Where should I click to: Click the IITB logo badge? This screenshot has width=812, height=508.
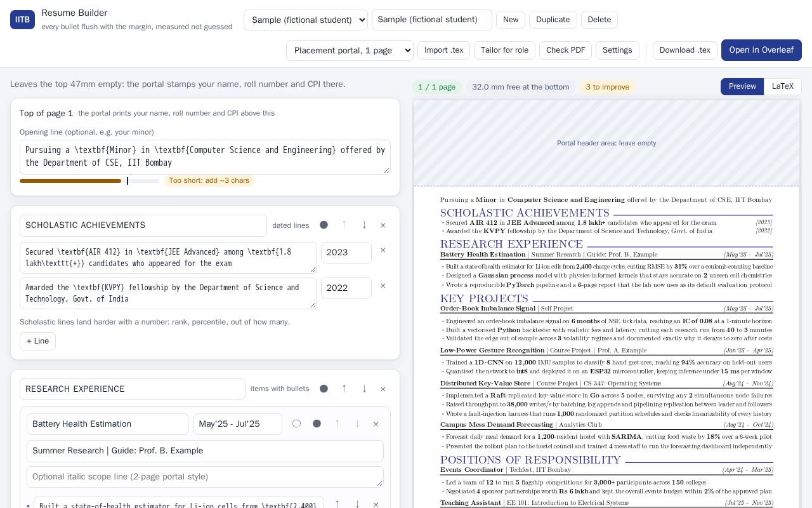coord(22,20)
